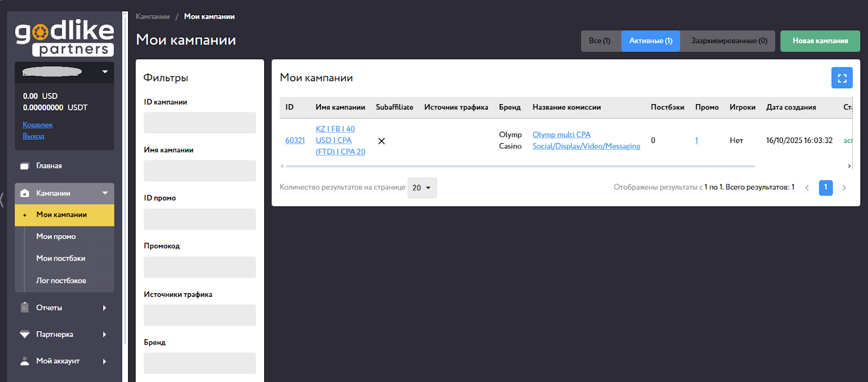Click the Отчеты clipboard icon
The image size is (868, 382).
coord(24,307)
